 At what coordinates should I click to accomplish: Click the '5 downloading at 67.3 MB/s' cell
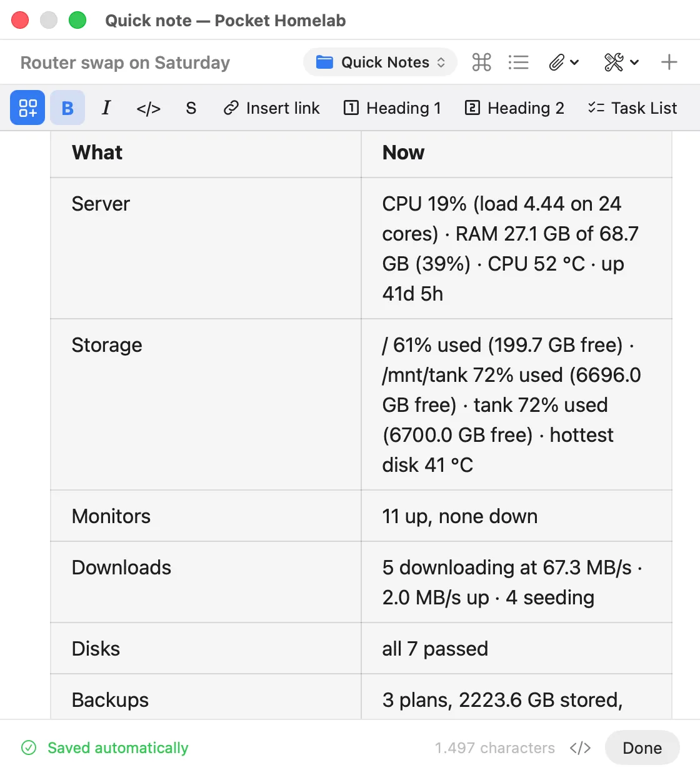516,582
